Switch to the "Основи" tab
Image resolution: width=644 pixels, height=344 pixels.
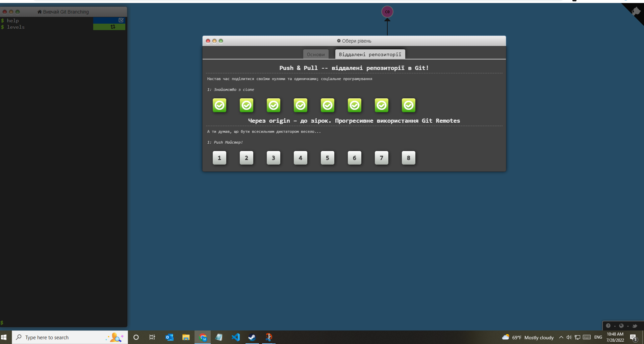316,54
